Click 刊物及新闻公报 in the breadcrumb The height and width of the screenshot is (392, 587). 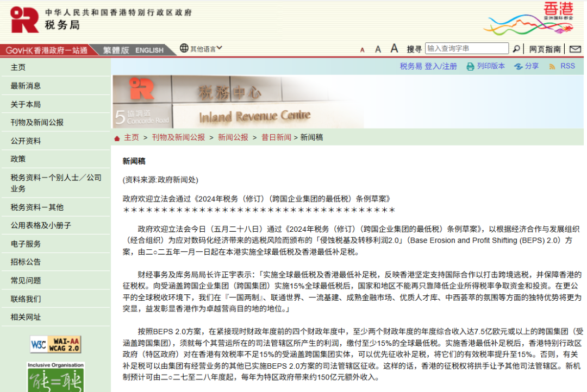(178, 138)
